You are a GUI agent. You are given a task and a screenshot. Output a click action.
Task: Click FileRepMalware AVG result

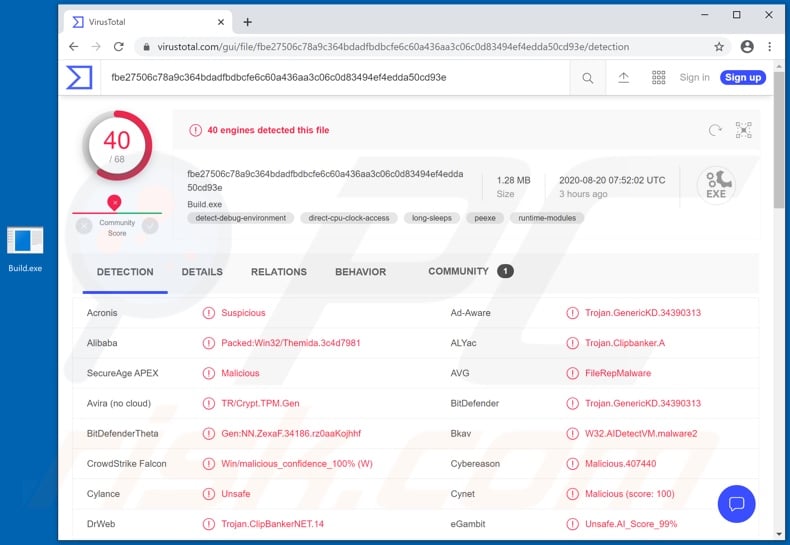[618, 373]
